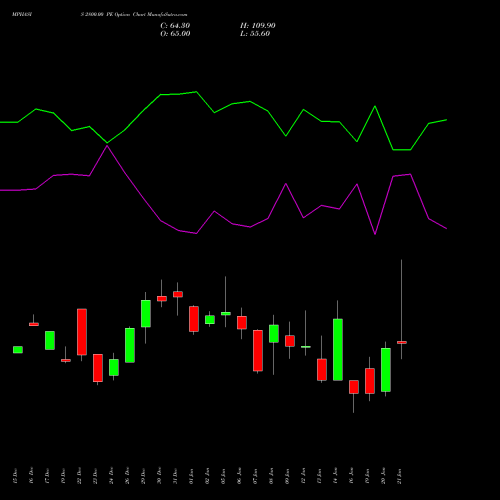Image resolution: width=500 pixels, height=500 pixels.
Task: Click the low value L: 55.60
Action: [255, 34]
